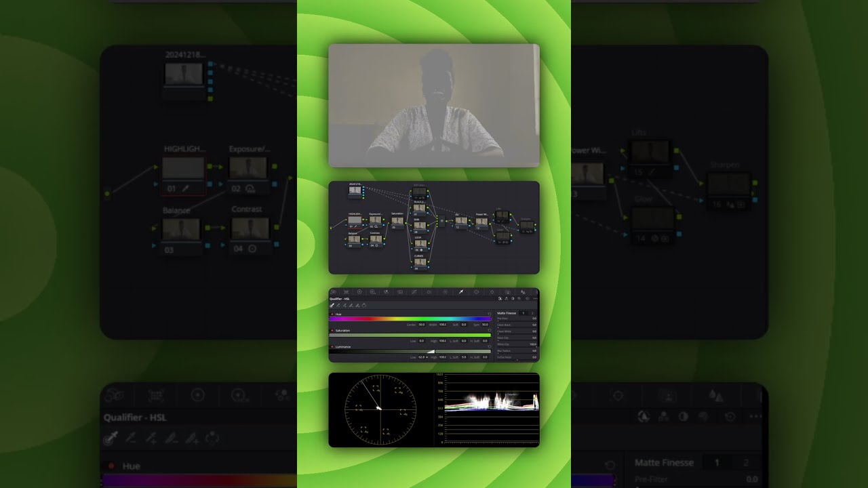Open the Color Match palette icon
The width and height of the screenshot is (868, 488).
coord(346,292)
